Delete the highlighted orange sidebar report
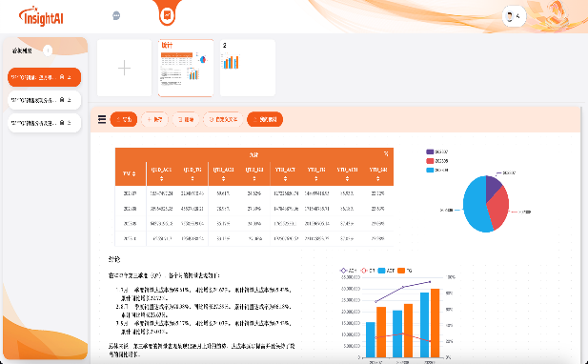This screenshot has width=588, height=364. (x=62, y=77)
